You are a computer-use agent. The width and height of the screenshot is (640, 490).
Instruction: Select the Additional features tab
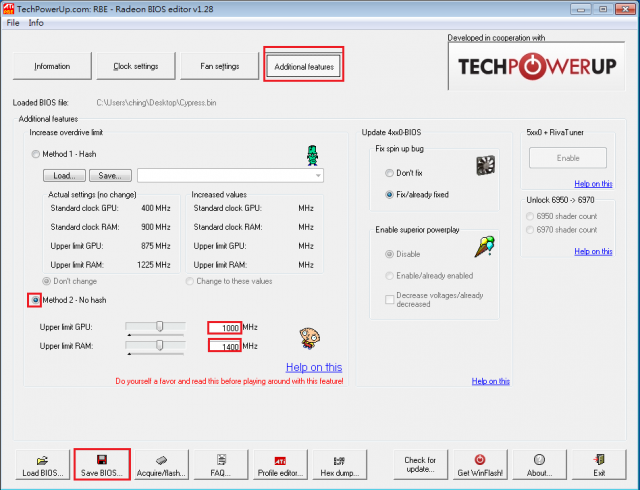click(304, 67)
